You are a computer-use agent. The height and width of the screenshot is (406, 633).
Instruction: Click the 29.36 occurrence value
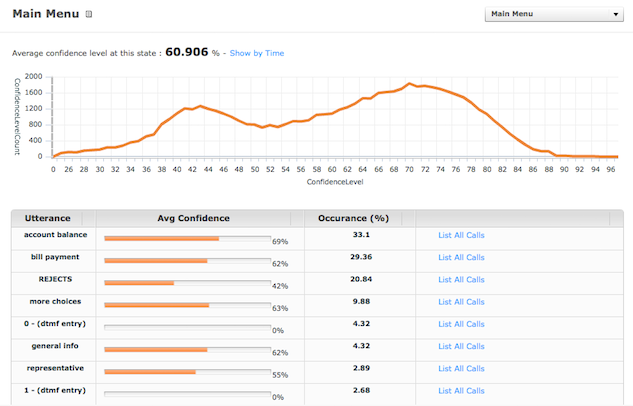(x=361, y=257)
